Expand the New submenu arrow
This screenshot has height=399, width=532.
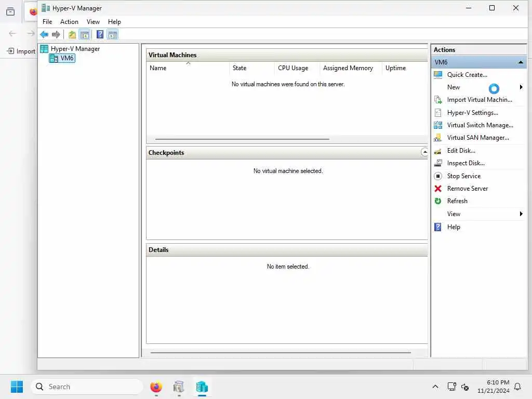coord(521,87)
